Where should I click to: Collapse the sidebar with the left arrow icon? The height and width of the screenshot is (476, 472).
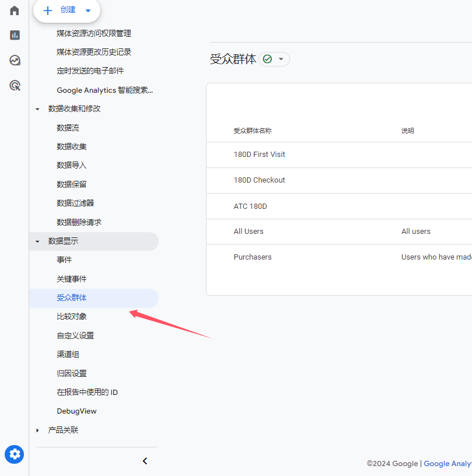145,460
